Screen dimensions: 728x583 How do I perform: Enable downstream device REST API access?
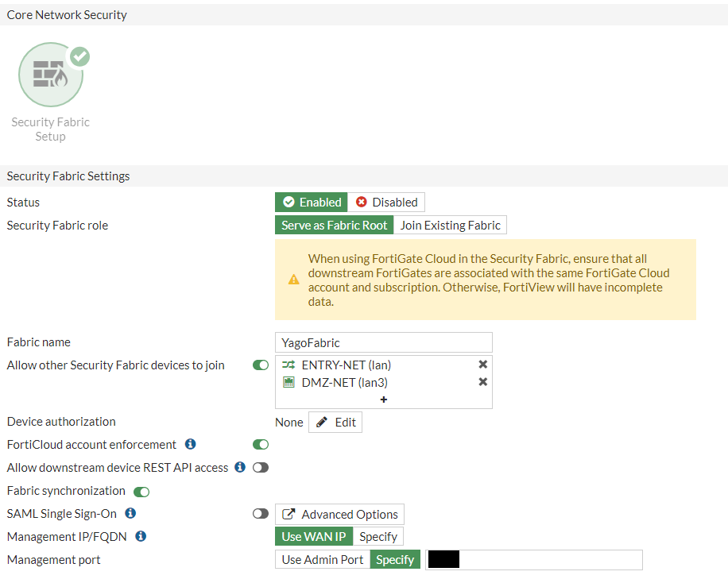[x=261, y=468]
